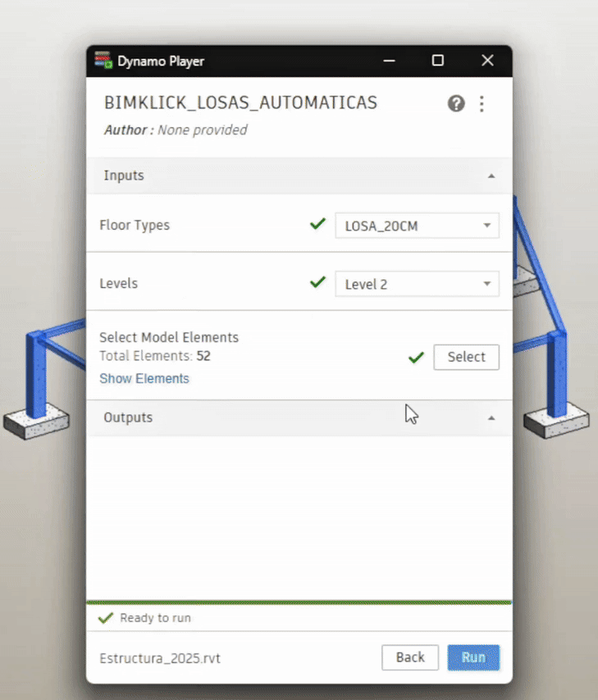Open the Floor Types dropdown LOSA_20CM

417,226
